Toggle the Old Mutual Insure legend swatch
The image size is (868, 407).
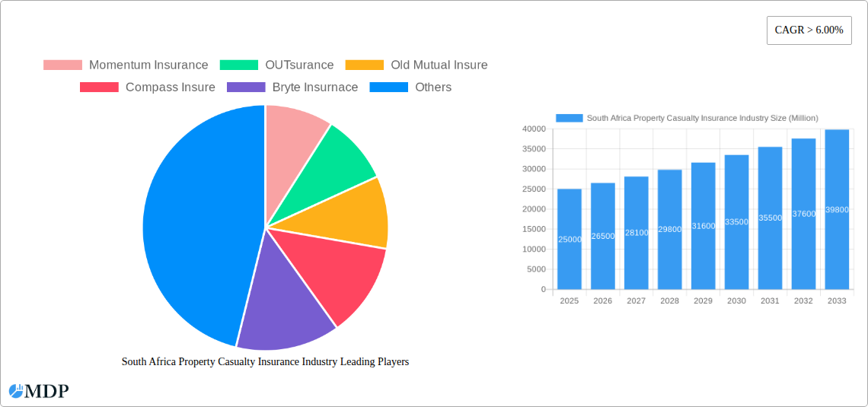(x=364, y=65)
